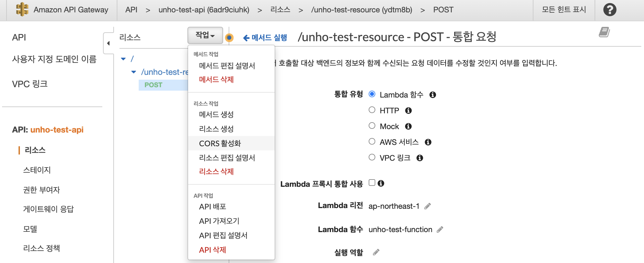Viewport: 644px width, 263px height.
Task: Click the info icon next to HTTP
Action: click(408, 111)
